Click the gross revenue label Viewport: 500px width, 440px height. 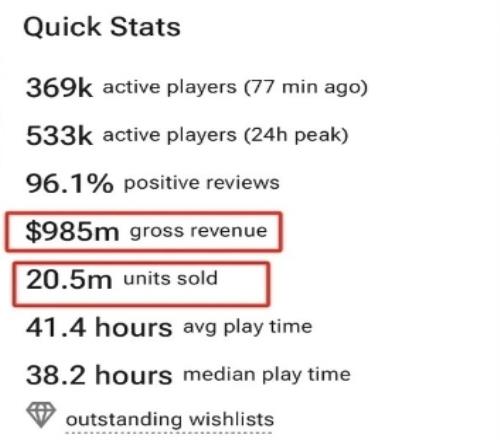(x=199, y=231)
